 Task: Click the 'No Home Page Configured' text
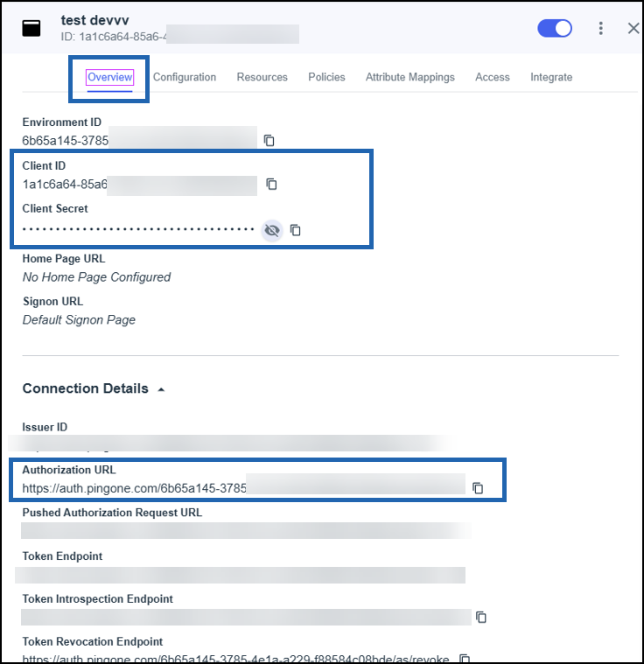[96, 277]
